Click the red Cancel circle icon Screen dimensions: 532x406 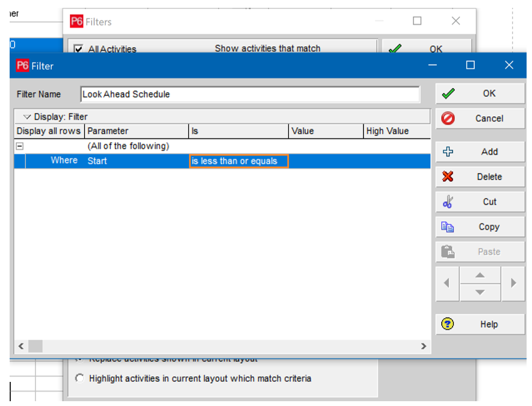point(448,119)
